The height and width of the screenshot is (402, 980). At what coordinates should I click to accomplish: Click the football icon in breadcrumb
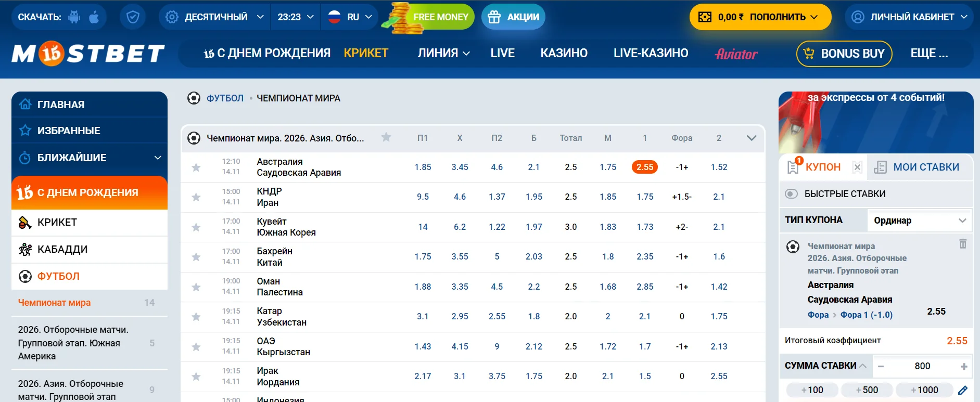pyautogui.click(x=194, y=98)
